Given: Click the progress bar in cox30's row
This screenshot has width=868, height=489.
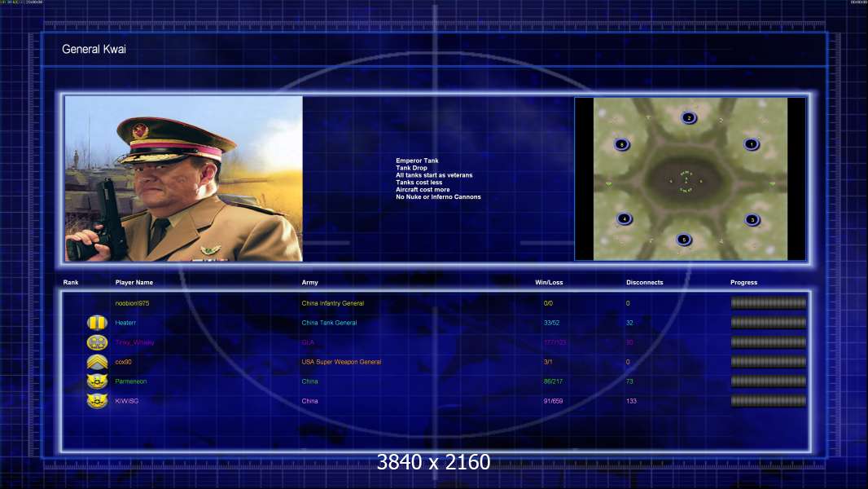Looking at the screenshot, I should pos(769,362).
